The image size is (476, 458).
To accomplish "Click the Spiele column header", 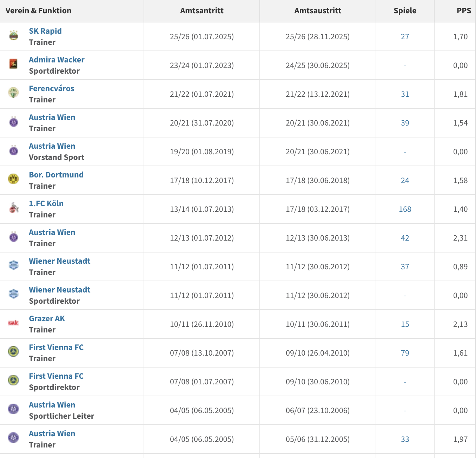I will (x=405, y=11).
